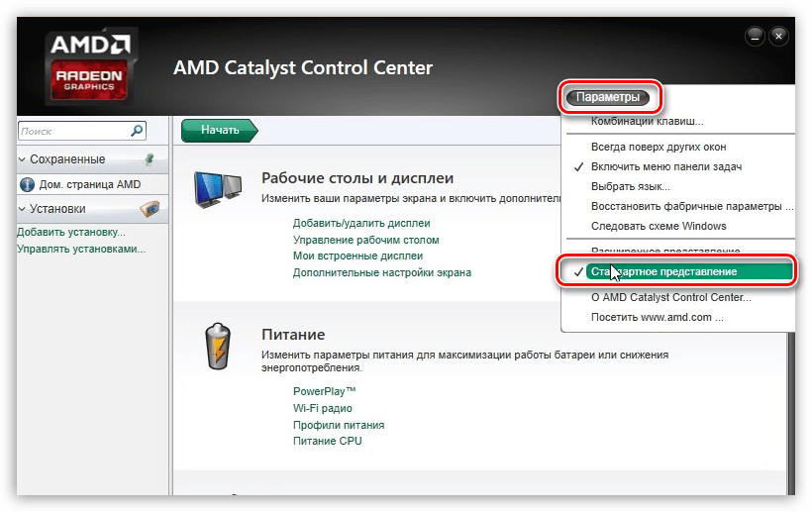
Task: Click the Рабочие столы и дисплеи heading
Action: click(357, 178)
